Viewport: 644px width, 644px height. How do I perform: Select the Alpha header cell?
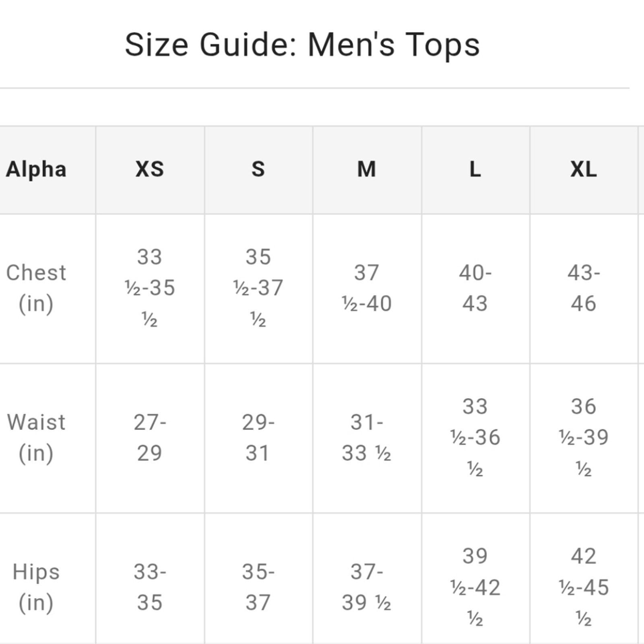(47, 170)
